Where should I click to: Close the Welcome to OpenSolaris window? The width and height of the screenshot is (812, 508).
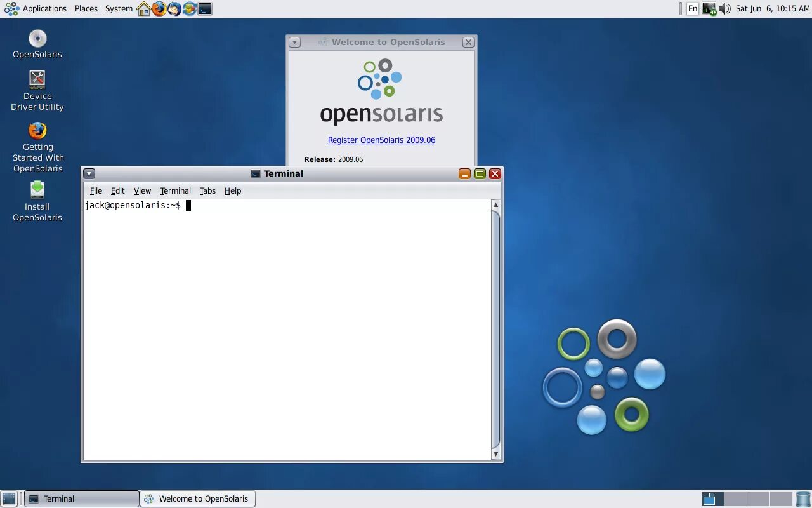468,42
